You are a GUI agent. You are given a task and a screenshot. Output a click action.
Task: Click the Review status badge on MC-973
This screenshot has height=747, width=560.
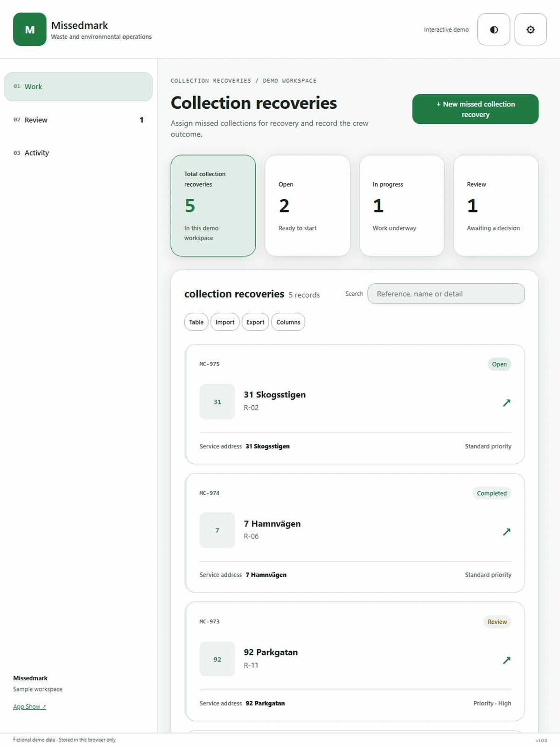pyautogui.click(x=497, y=622)
